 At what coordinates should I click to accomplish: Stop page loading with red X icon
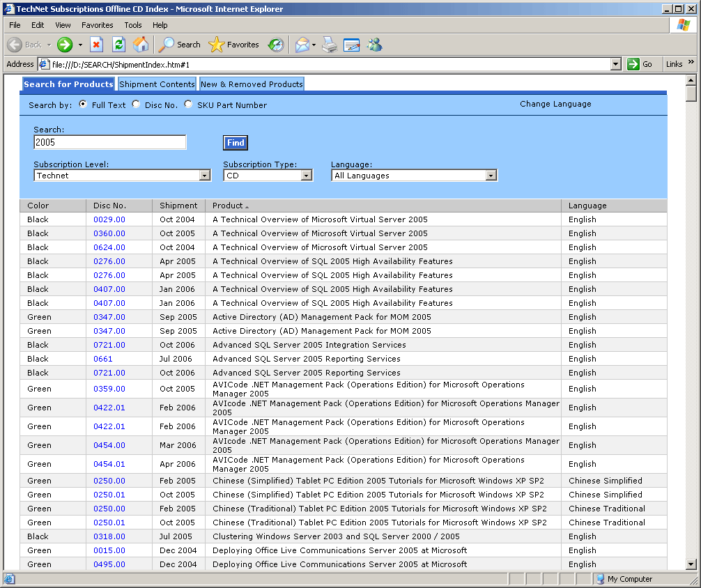(97, 45)
